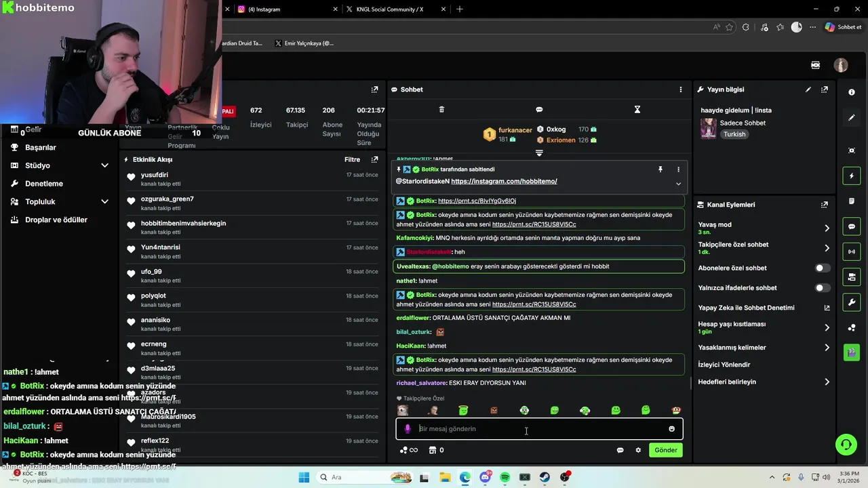Click the chat bubble icon beside gear
This screenshot has height=488, width=868.
click(620, 450)
